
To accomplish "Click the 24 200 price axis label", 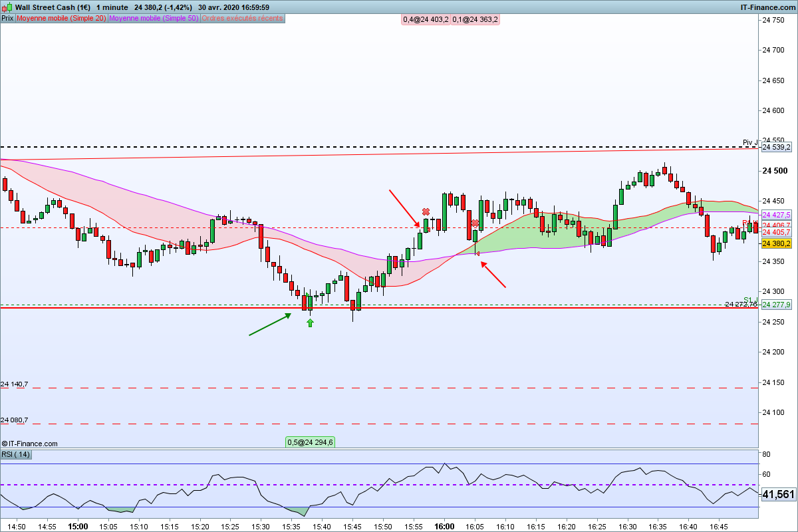I will pyautogui.click(x=774, y=352).
